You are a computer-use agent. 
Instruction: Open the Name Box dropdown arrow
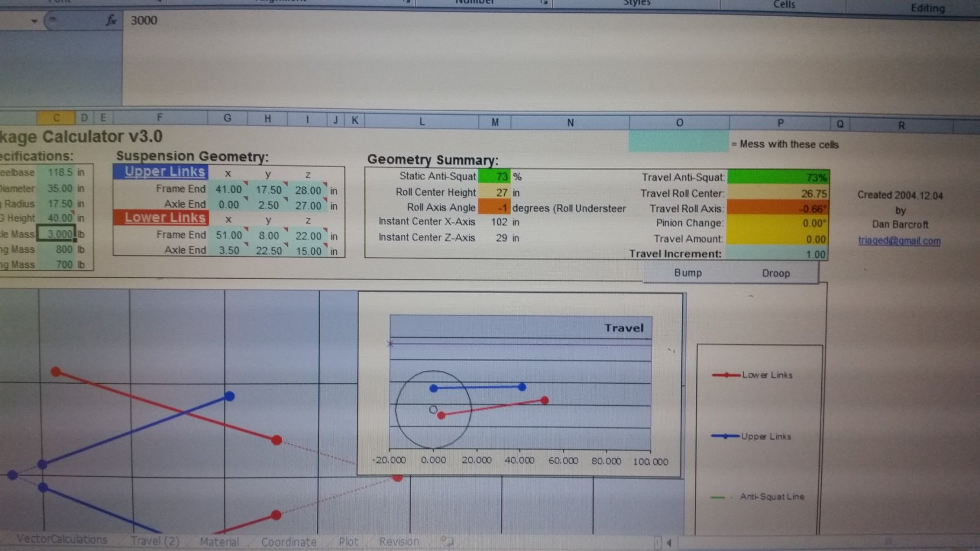(x=34, y=21)
